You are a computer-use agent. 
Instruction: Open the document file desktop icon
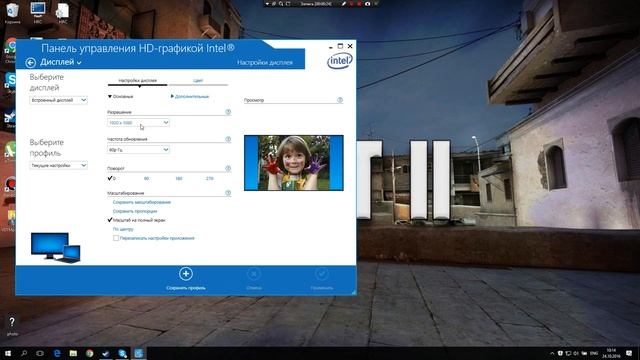[63, 13]
